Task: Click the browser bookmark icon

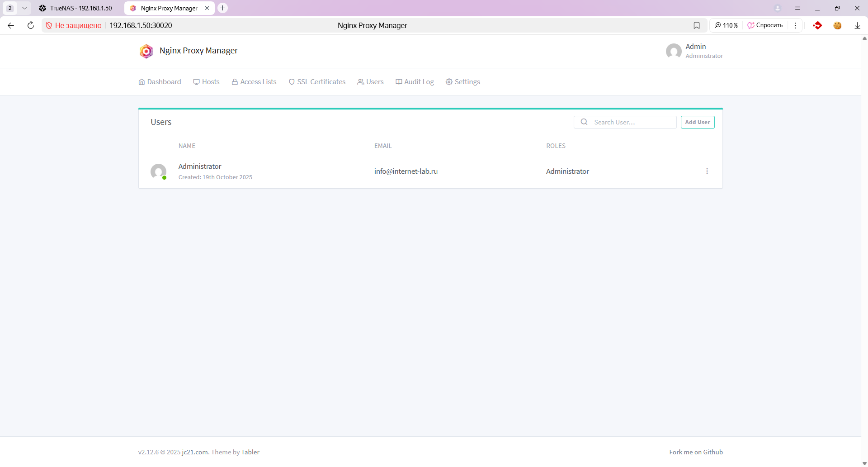Action: coord(697,25)
